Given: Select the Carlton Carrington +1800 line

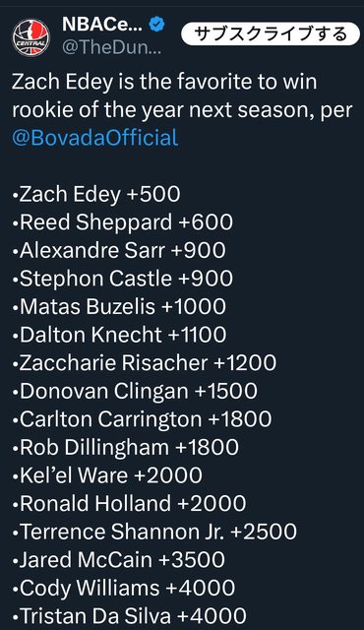Looking at the screenshot, I should click(x=142, y=419).
